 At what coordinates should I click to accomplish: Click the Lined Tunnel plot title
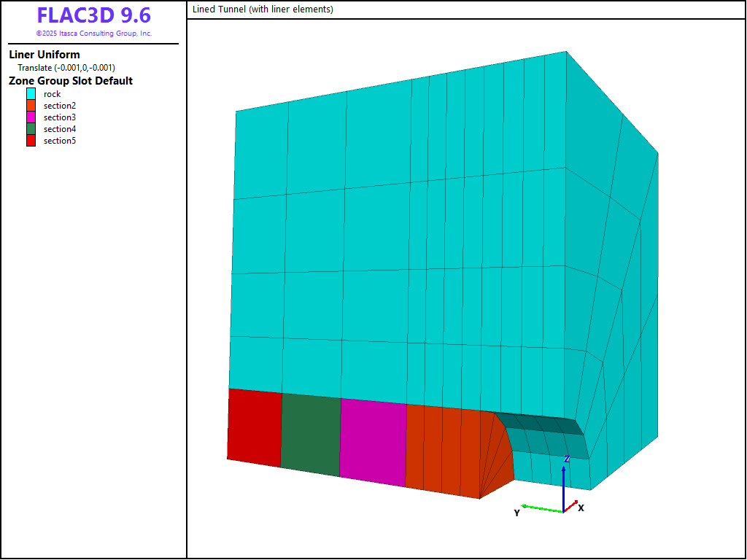pos(263,9)
